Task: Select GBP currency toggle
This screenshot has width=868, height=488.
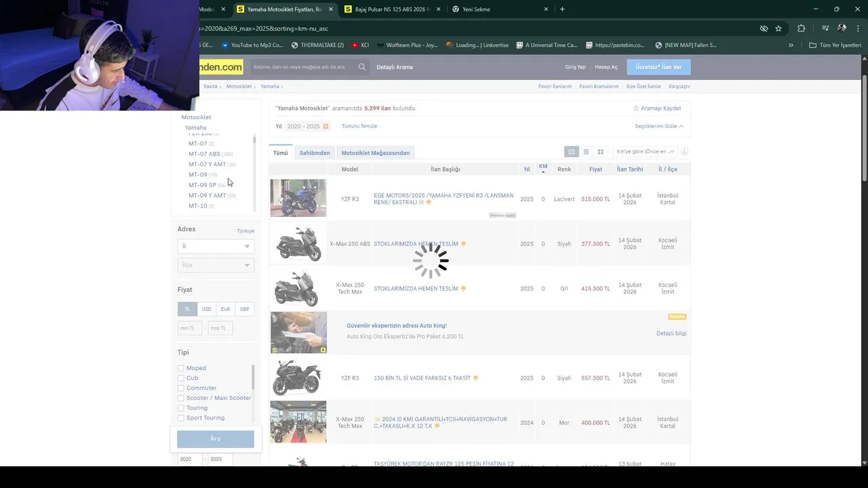Action: (x=244, y=309)
